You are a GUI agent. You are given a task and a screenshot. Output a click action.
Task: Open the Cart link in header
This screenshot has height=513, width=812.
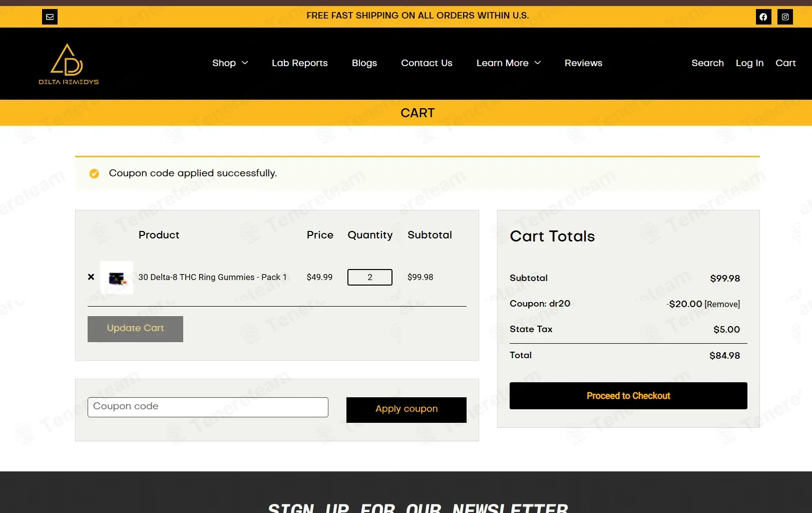[x=785, y=63]
